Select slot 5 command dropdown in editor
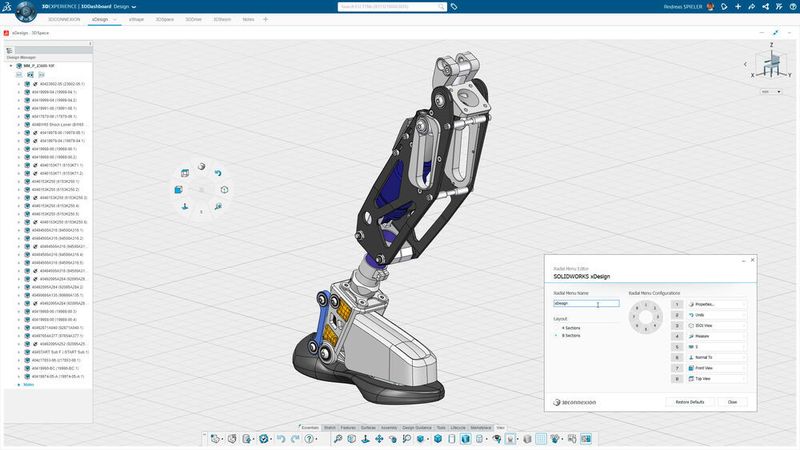This screenshot has width=800, height=450. (x=716, y=346)
